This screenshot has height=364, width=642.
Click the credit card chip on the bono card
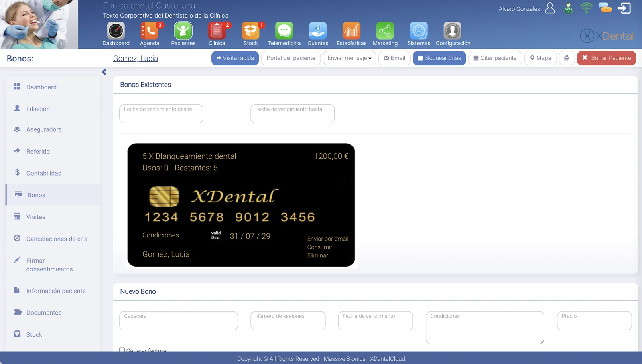click(164, 196)
